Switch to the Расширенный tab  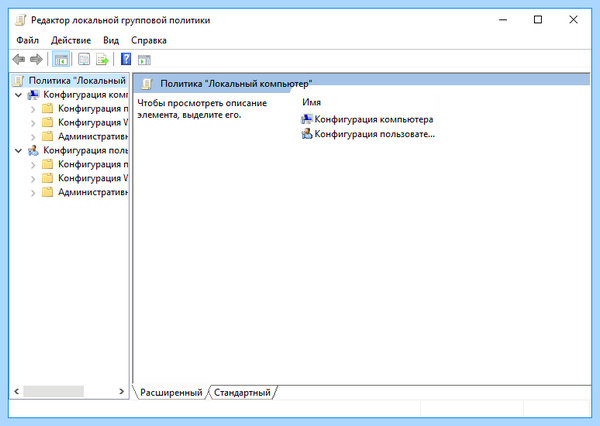point(171,392)
